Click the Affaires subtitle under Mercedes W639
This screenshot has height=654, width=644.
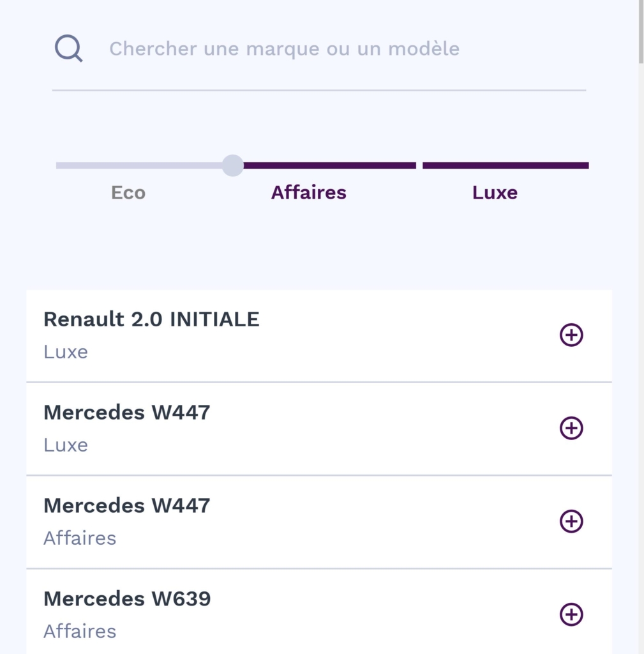click(x=80, y=631)
